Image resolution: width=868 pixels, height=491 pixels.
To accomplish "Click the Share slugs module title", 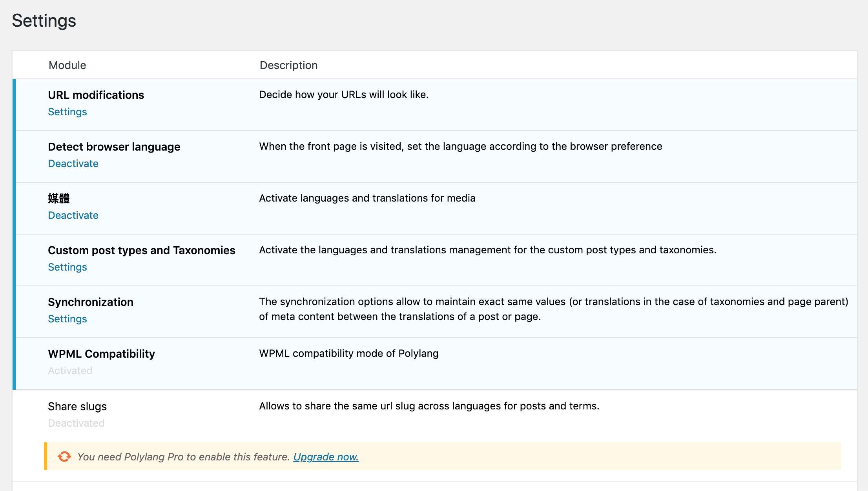I will pos(77,406).
